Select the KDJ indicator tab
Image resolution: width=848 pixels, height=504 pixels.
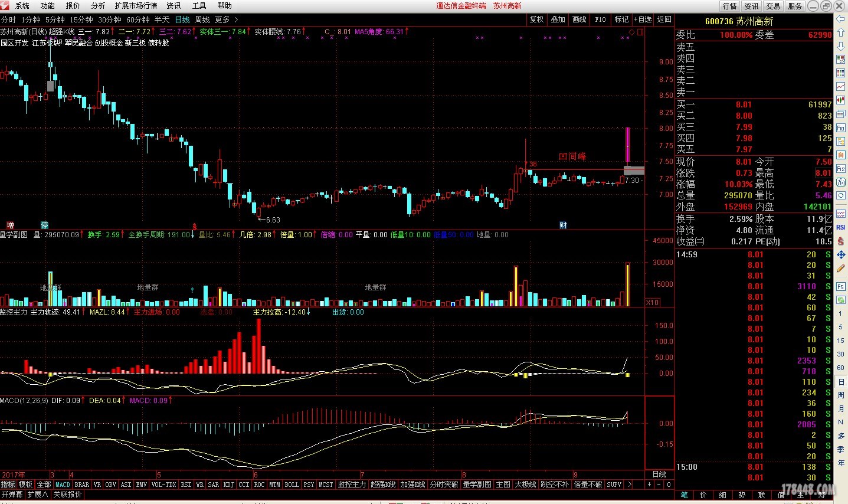(x=228, y=485)
